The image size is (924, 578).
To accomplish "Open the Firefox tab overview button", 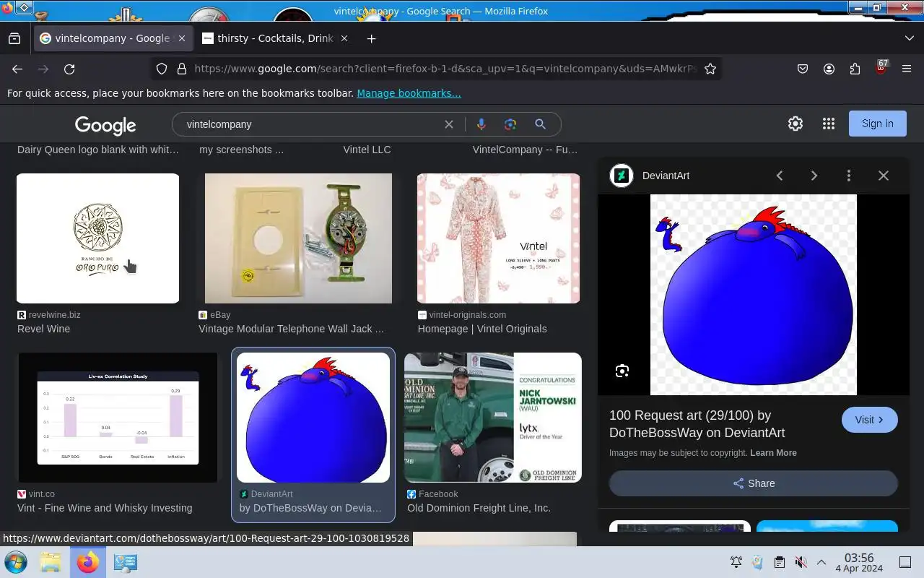I will coord(14,38).
